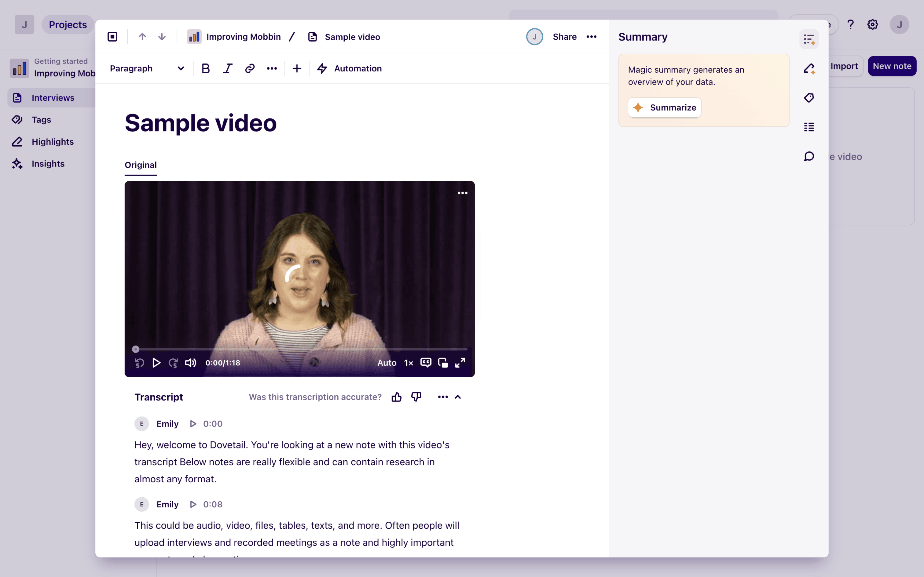Enter fullscreen on the video player
This screenshot has width=924, height=577.
pos(460,363)
